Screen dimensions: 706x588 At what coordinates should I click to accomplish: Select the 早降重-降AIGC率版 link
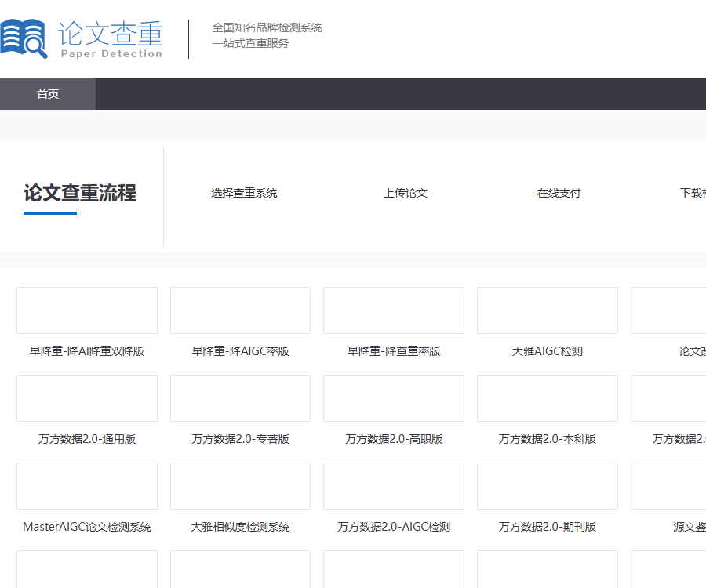pyautogui.click(x=241, y=351)
